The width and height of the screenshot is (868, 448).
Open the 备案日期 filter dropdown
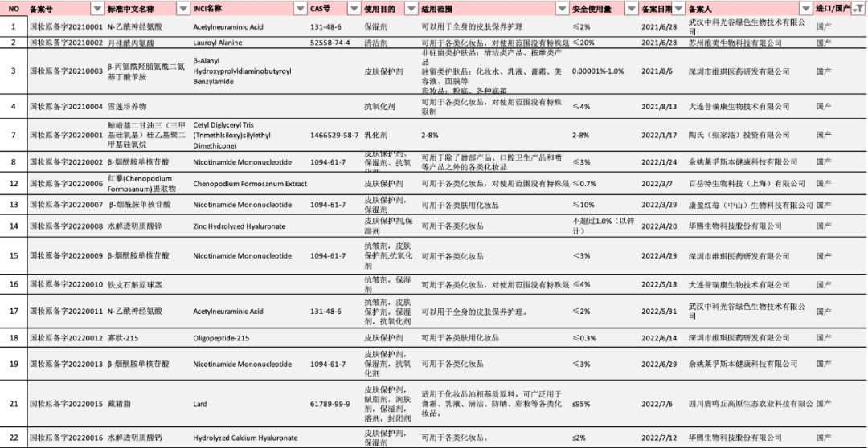click(x=679, y=8)
